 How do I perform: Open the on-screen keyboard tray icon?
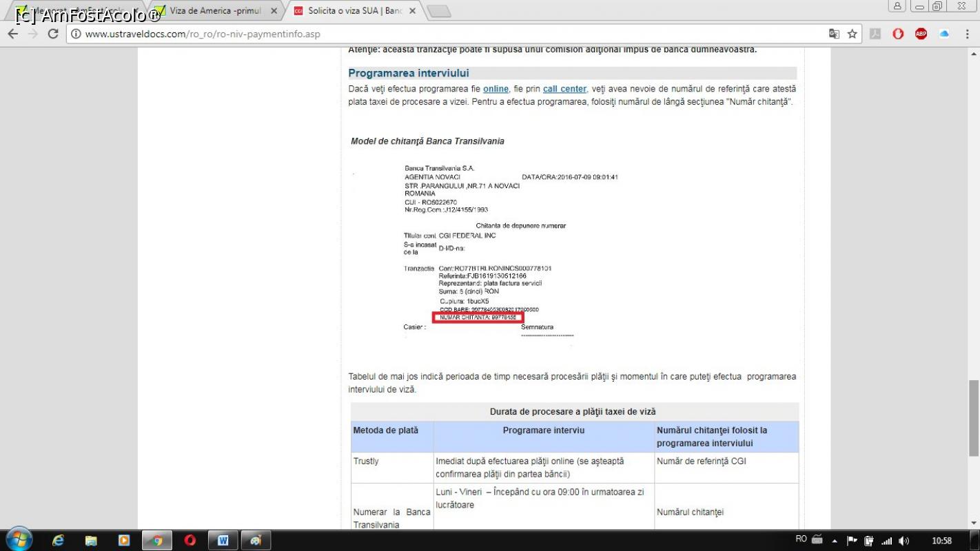click(x=817, y=539)
